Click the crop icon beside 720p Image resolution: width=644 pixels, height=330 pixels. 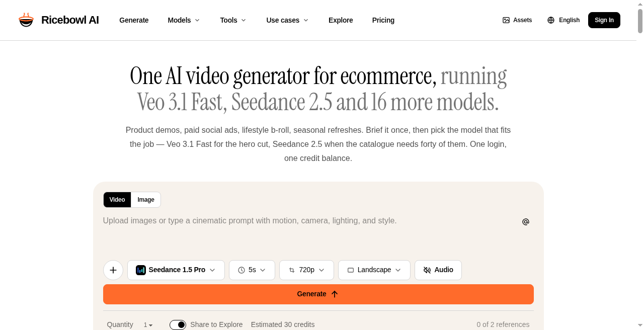click(x=292, y=270)
